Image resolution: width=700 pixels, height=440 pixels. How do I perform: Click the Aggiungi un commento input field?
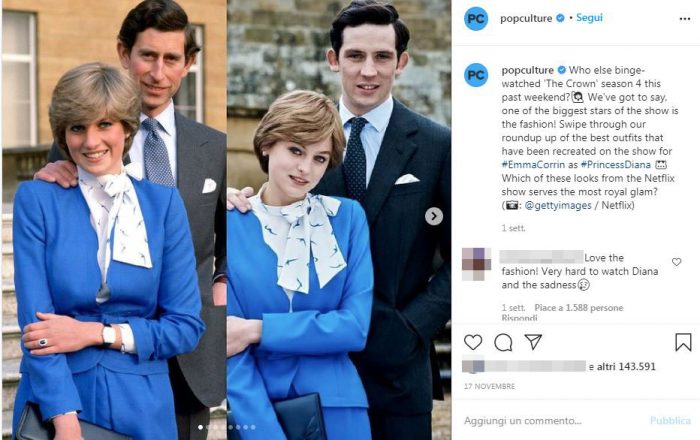tap(540, 420)
